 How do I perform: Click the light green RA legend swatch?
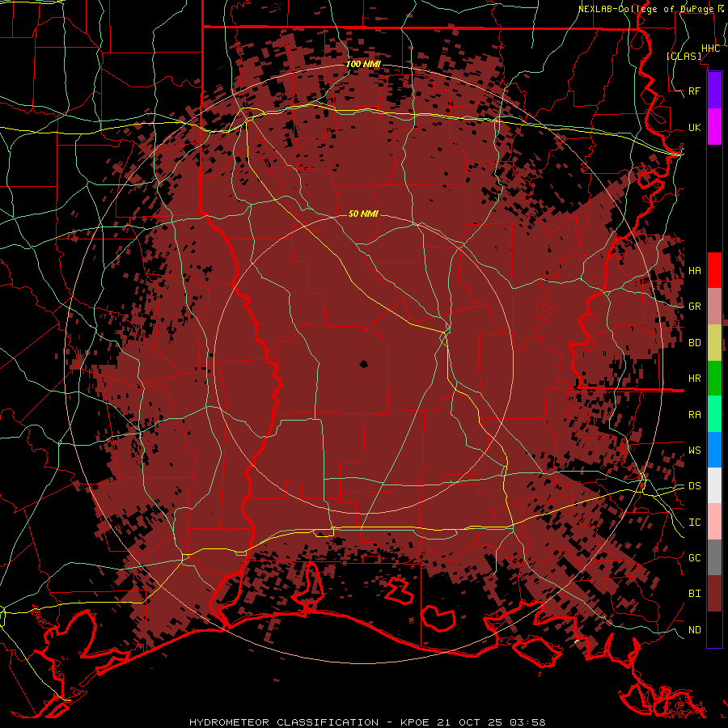click(714, 414)
